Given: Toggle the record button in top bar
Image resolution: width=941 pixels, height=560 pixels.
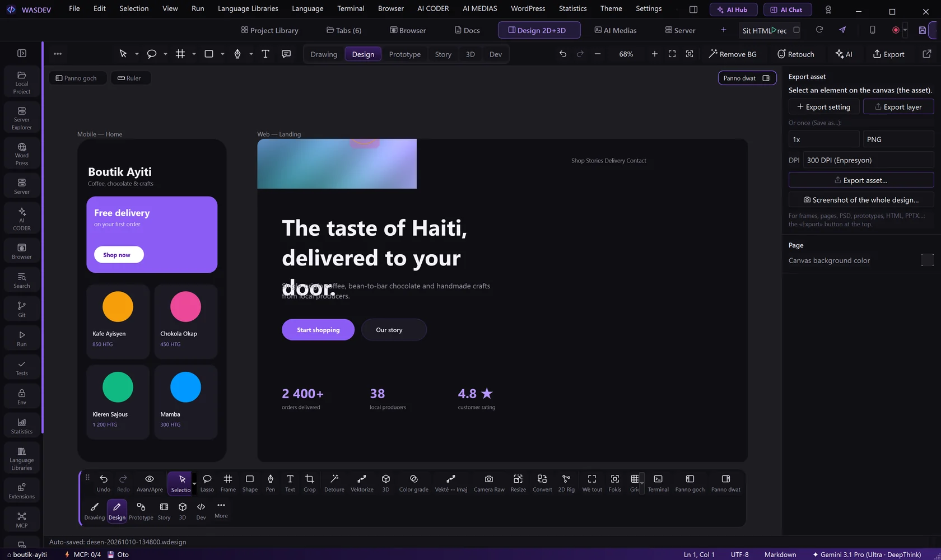Looking at the screenshot, I should click(x=896, y=30).
